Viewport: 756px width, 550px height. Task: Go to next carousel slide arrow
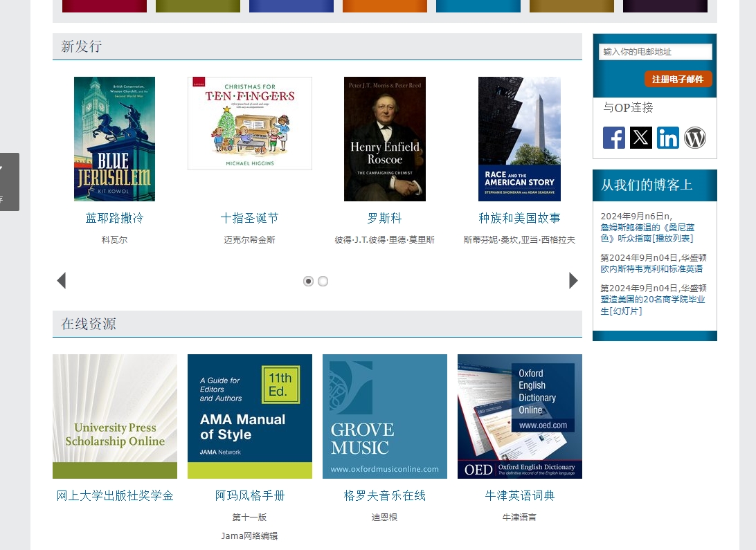(x=573, y=280)
